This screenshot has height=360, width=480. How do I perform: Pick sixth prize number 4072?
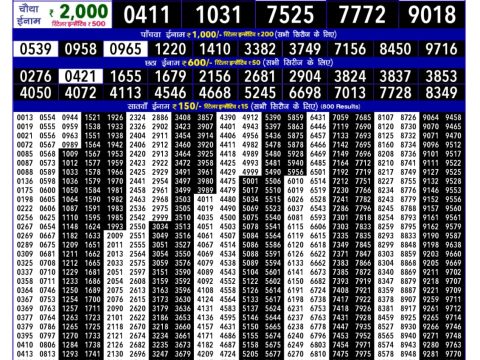(81, 93)
